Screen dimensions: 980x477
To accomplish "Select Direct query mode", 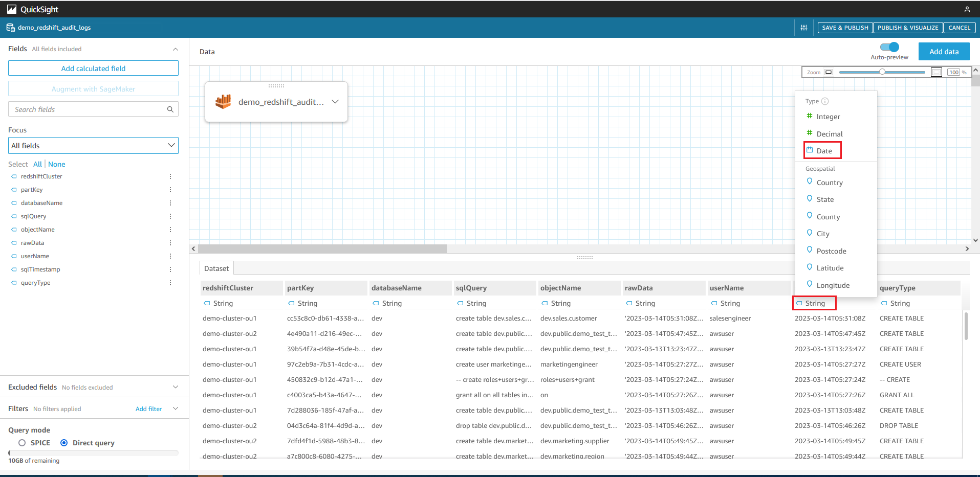I will point(64,443).
